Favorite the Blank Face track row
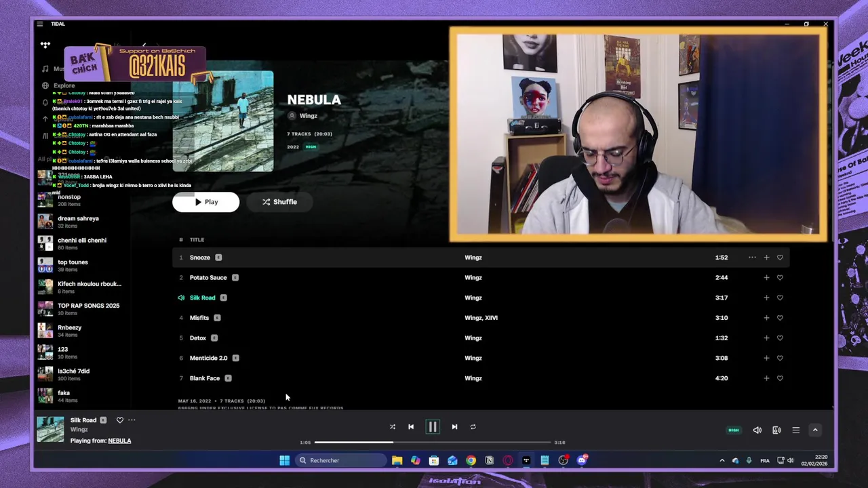The height and width of the screenshot is (488, 868). click(780, 378)
